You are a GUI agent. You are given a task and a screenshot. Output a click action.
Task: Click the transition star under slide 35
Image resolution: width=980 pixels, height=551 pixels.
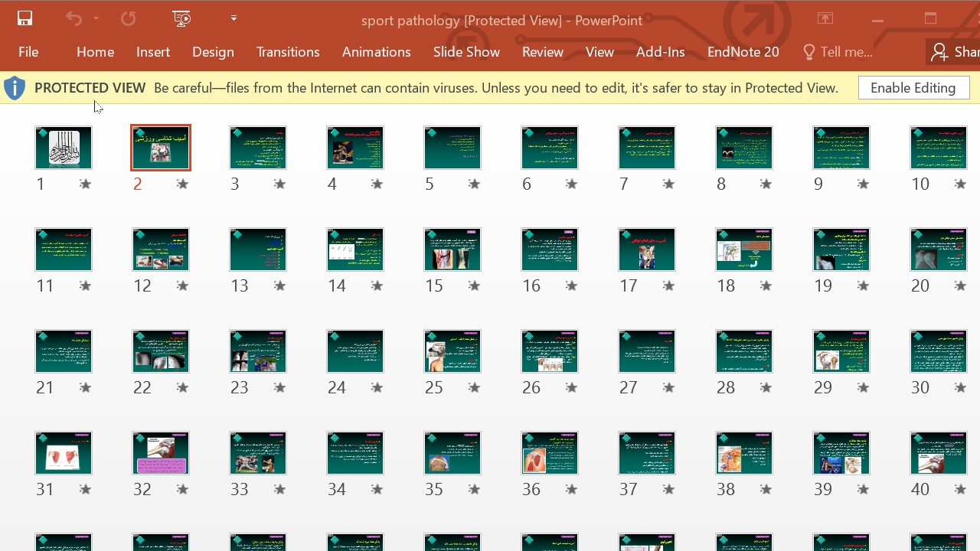[x=474, y=489]
